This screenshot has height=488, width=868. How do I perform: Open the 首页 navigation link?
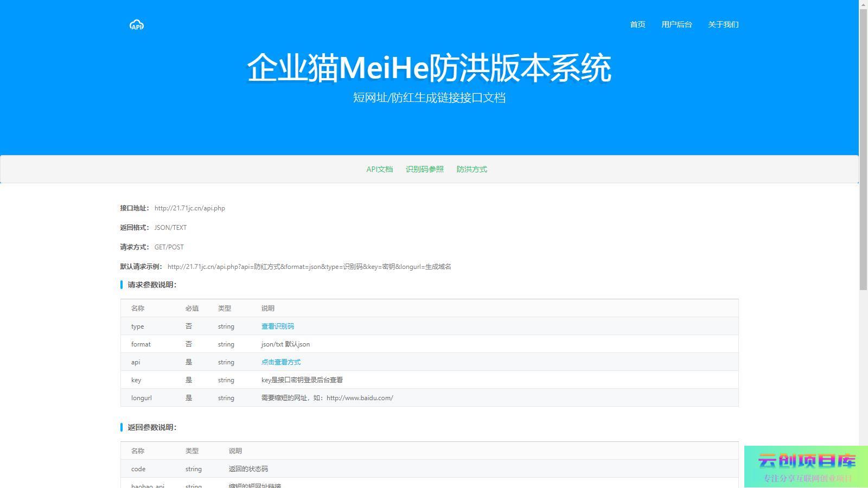[637, 24]
